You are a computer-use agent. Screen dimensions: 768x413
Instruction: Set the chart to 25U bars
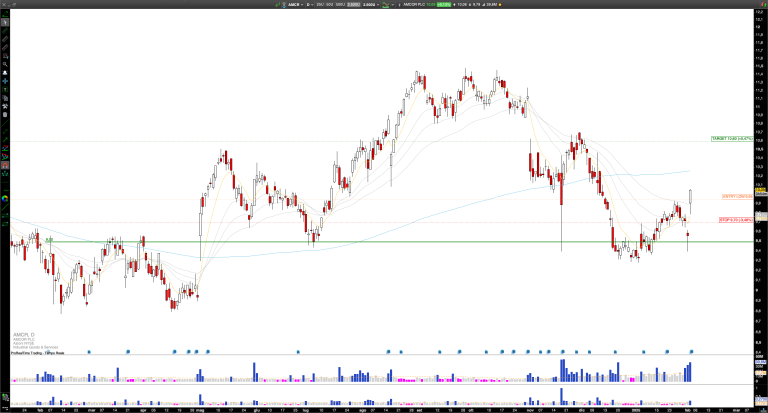320,4
